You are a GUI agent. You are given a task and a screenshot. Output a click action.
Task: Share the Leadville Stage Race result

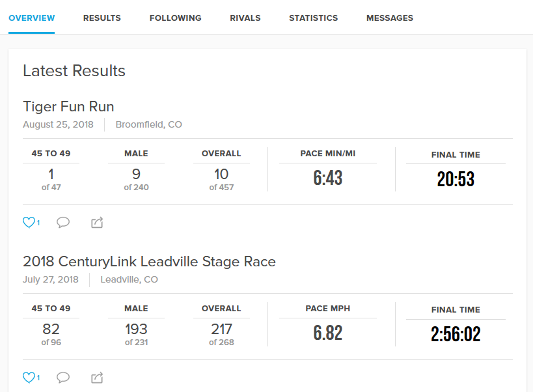point(97,378)
